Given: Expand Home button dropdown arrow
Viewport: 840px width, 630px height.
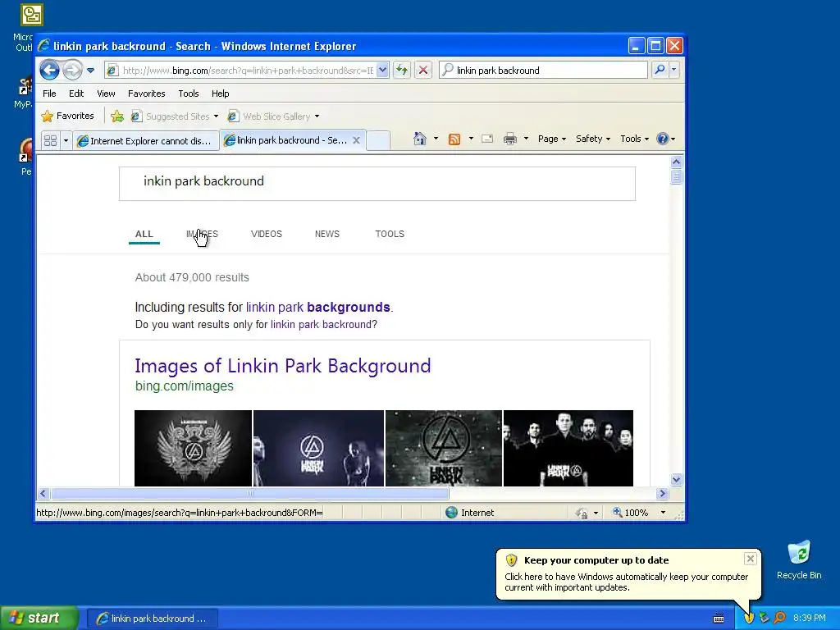Looking at the screenshot, I should click(436, 139).
